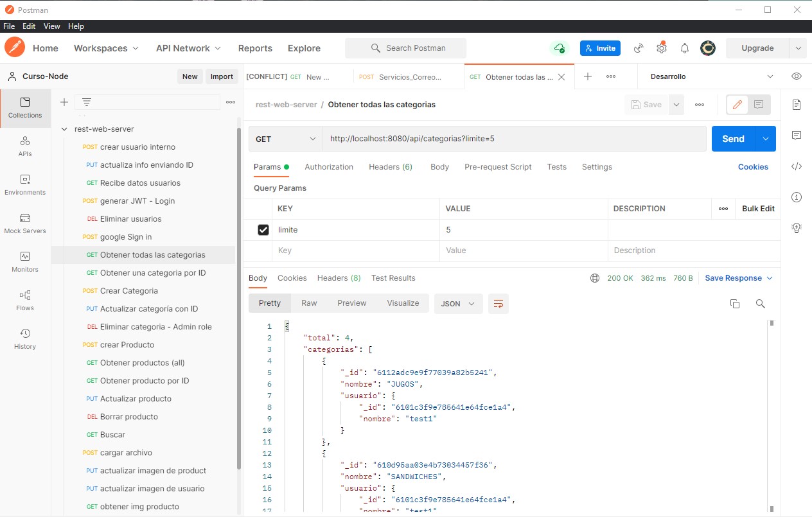This screenshot has height=517, width=812.
Task: Open the File menu
Action: point(9,26)
